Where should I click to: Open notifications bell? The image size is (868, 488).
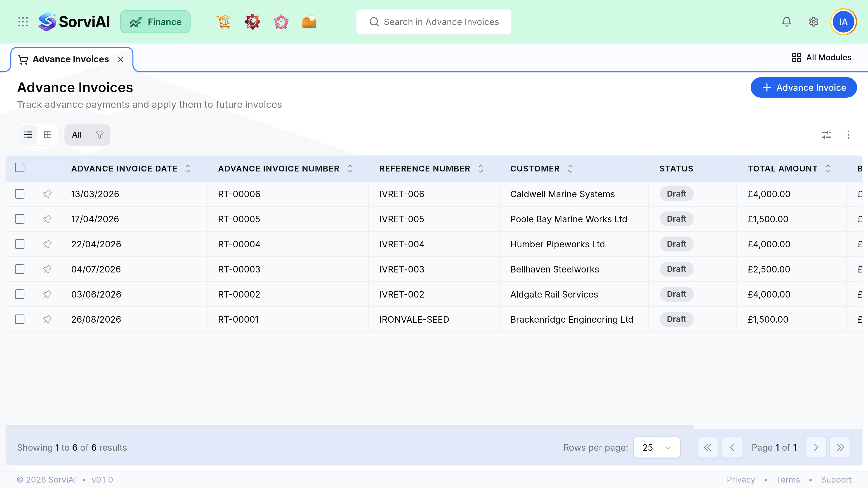click(x=786, y=22)
